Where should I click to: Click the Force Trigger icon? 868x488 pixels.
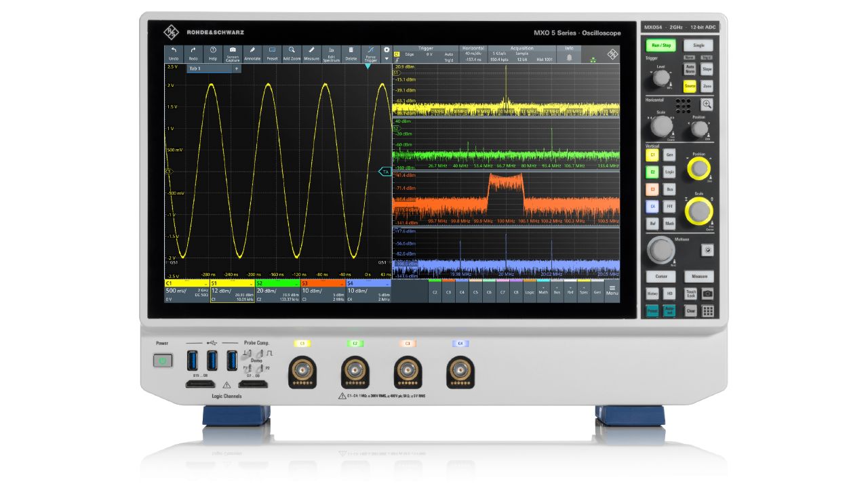point(370,54)
